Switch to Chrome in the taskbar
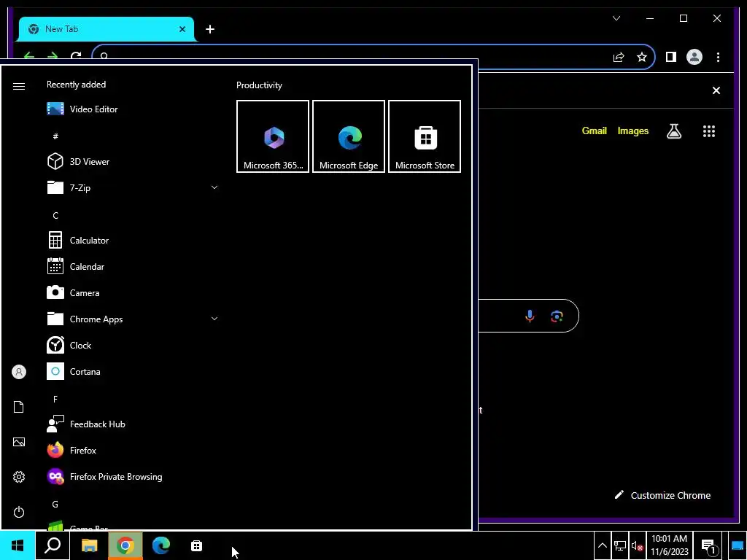 pos(125,545)
